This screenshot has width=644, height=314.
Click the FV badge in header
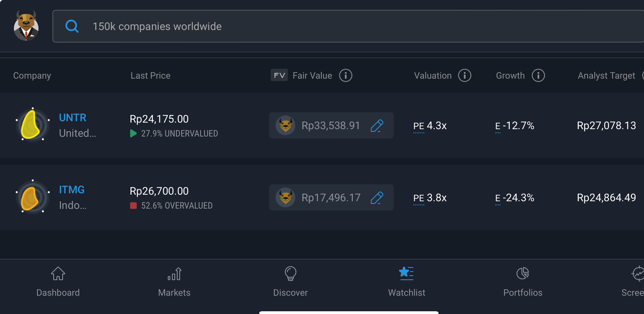pos(279,75)
